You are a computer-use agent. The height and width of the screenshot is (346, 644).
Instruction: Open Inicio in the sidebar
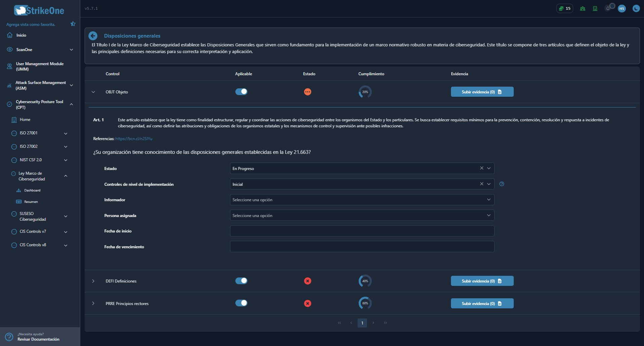[x=21, y=35]
